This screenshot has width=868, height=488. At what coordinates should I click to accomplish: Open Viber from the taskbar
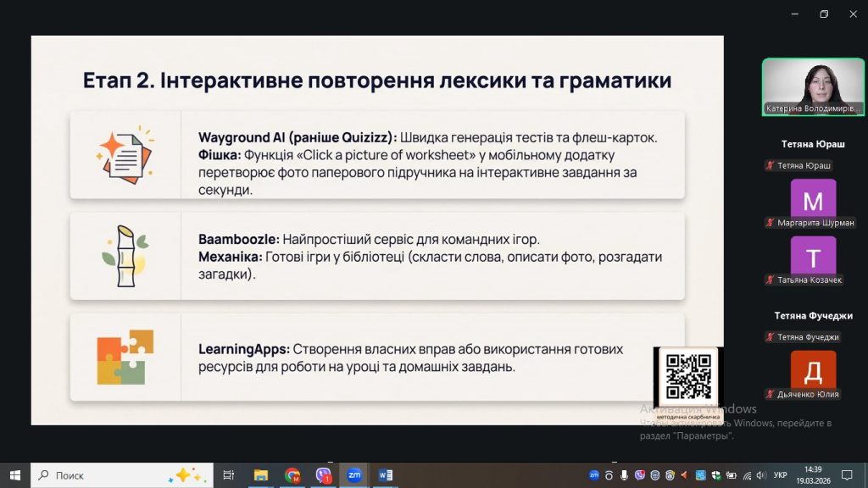coord(324,474)
